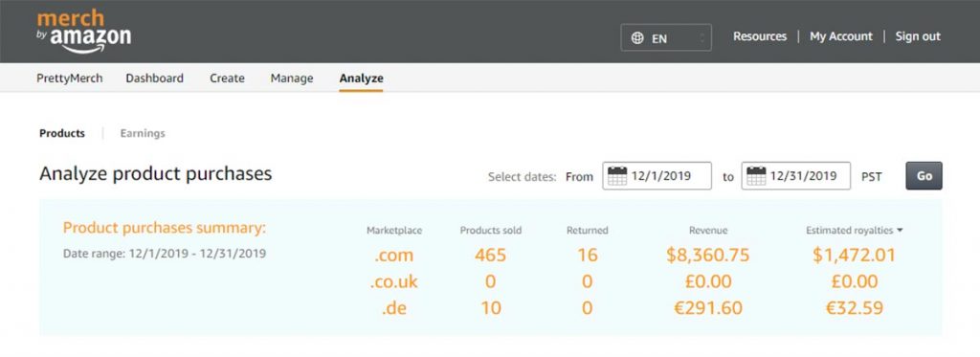Click the Products sold column header
Image resolution: width=980 pixels, height=357 pixels.
(491, 231)
